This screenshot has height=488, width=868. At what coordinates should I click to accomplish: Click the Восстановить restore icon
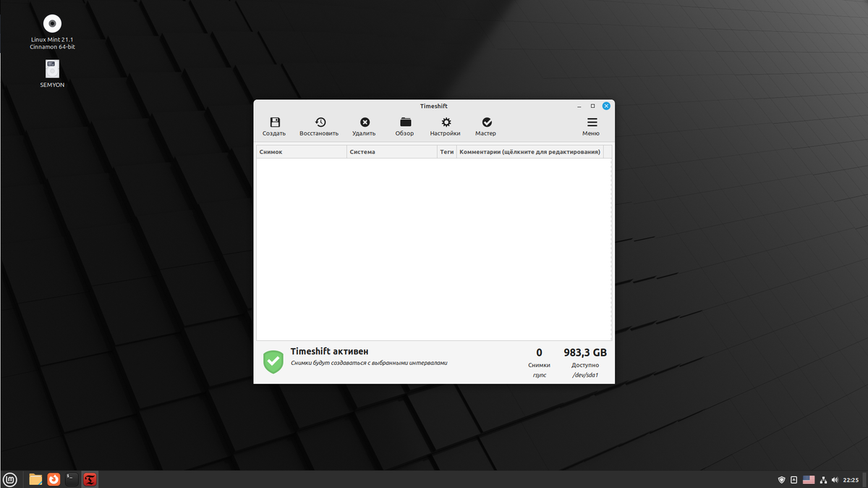click(320, 122)
